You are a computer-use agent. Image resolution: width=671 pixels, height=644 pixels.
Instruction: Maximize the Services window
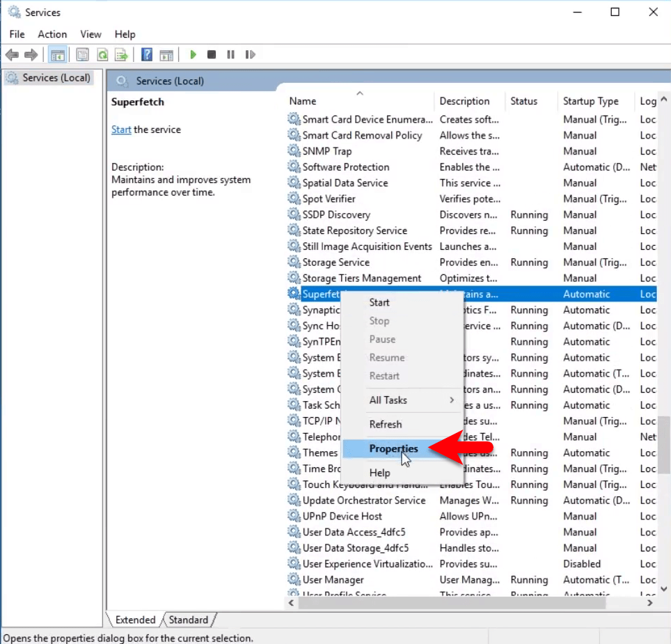point(615,12)
